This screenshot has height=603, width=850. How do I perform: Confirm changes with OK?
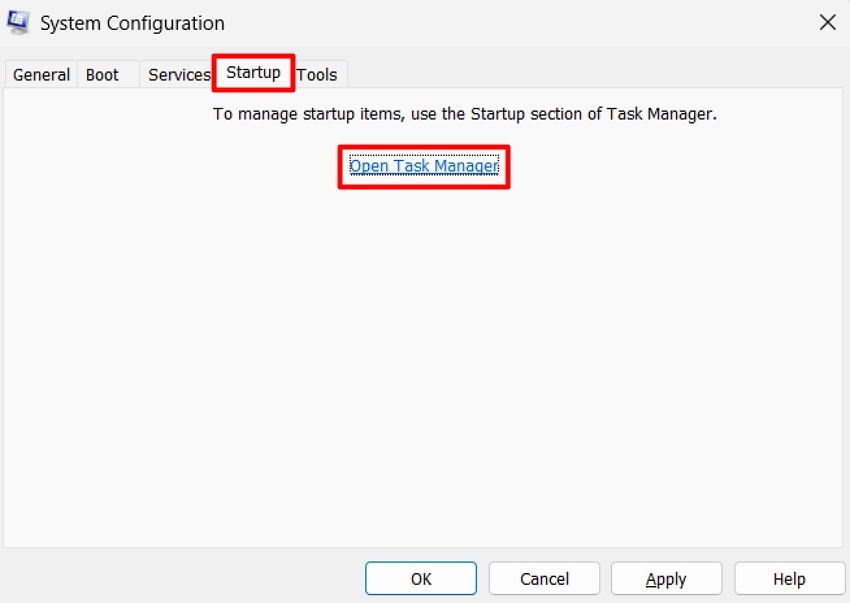[x=421, y=578]
